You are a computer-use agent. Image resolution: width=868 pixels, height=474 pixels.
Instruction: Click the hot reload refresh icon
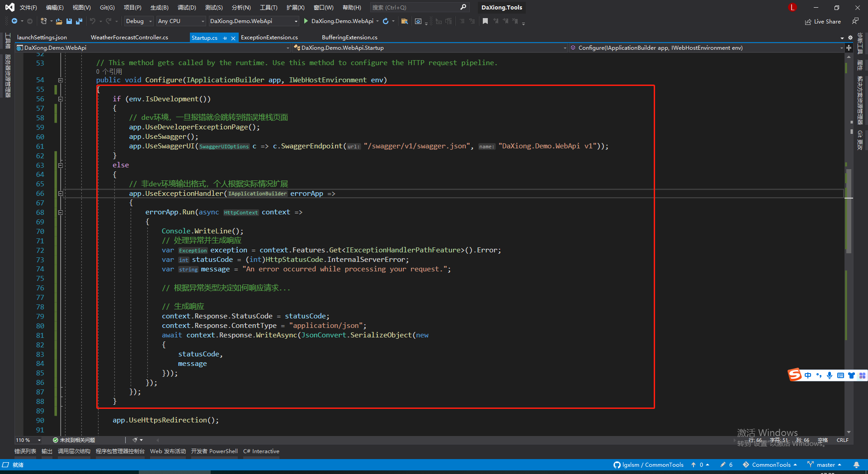pyautogui.click(x=386, y=21)
